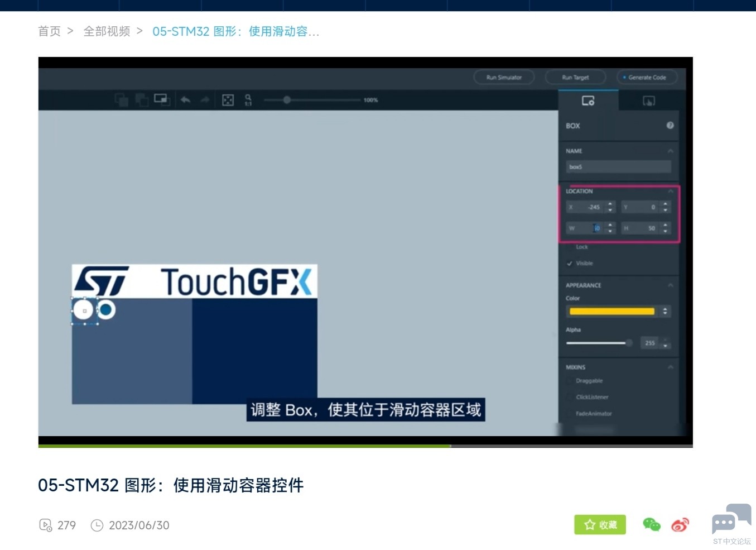Screen dimensions: 756x550
Task: Click the play-count icon next to 279
Action: 46,525
